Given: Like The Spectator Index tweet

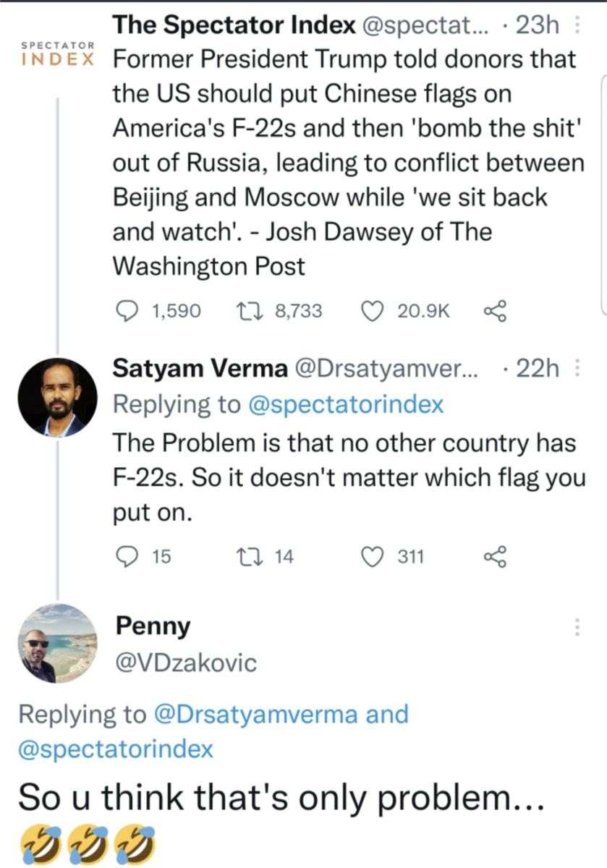Looking at the screenshot, I should (372, 311).
